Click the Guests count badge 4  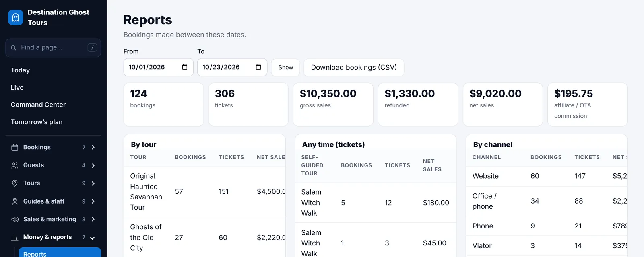[84, 165]
